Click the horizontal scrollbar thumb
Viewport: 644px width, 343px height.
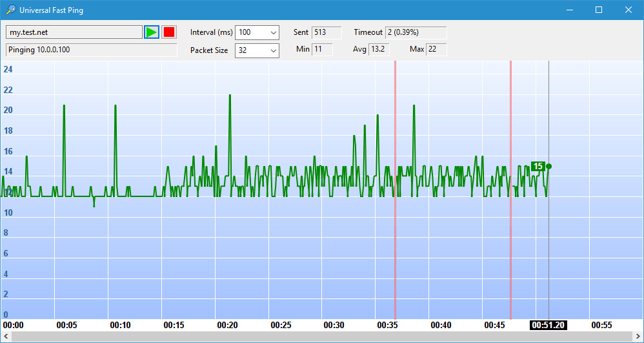coord(322,337)
